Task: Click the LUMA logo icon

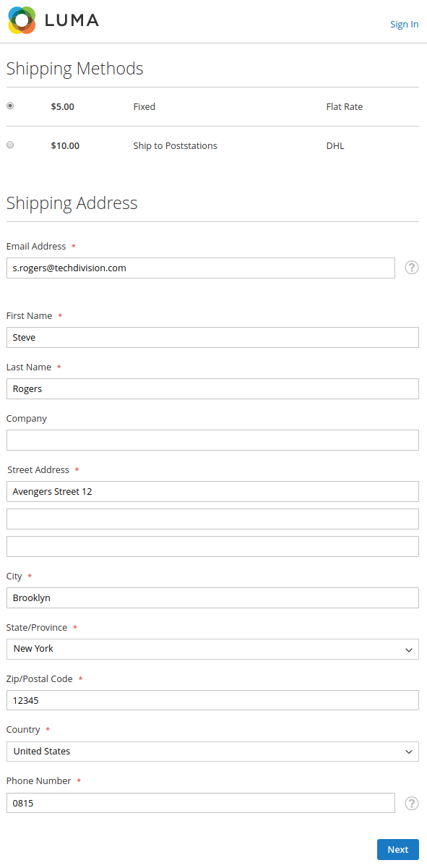Action: (22, 20)
